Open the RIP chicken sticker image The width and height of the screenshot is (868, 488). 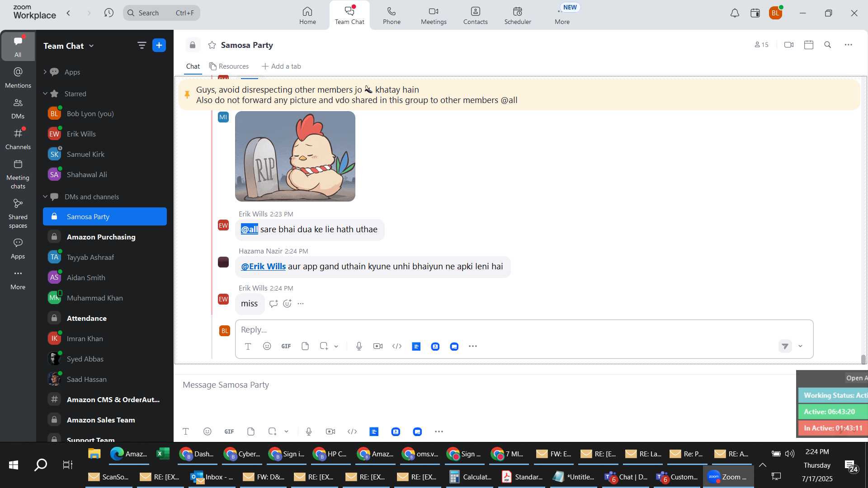[x=295, y=156]
